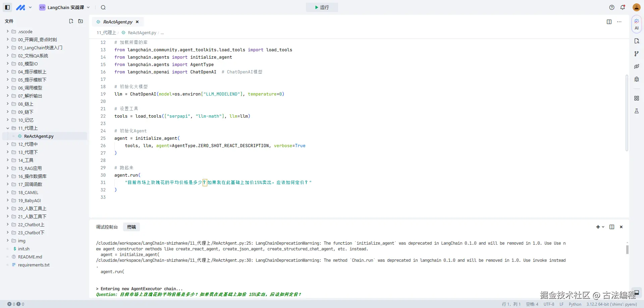Split the editor view
The image size is (644, 308).
[609, 22]
